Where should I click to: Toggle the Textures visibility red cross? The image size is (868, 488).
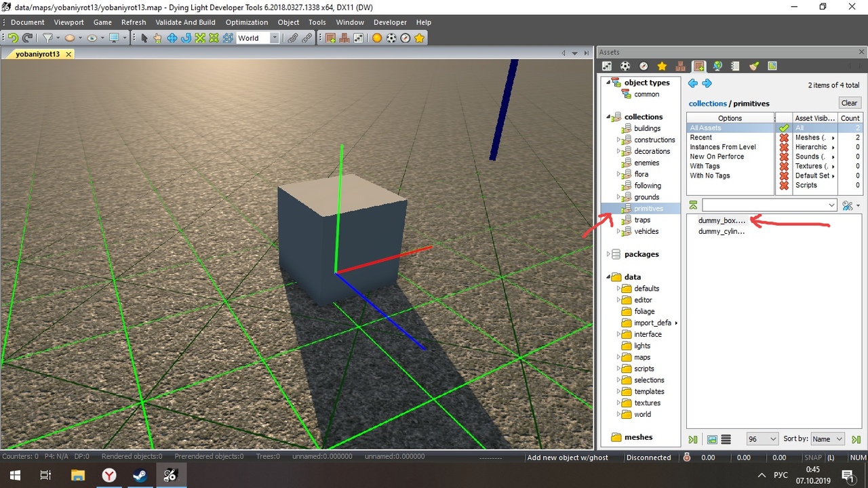pos(784,166)
